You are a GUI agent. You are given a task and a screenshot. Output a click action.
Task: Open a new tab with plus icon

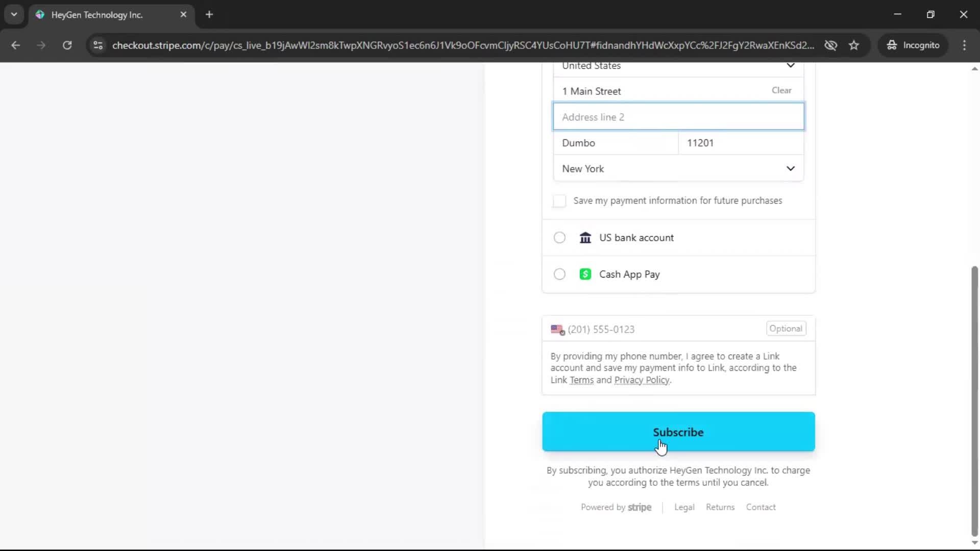pyautogui.click(x=209, y=15)
